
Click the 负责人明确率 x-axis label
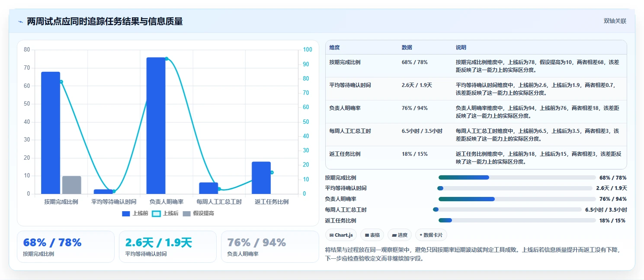(x=167, y=202)
